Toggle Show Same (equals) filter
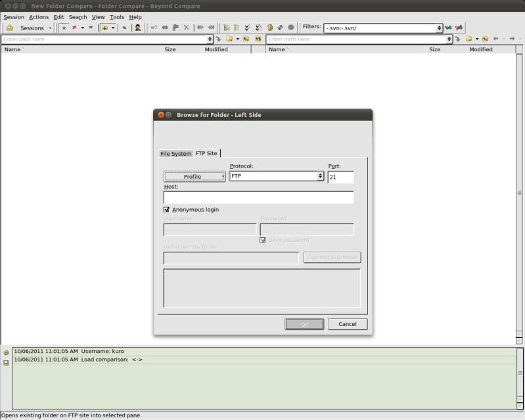Screen dimensions: 525x420 click(91, 28)
